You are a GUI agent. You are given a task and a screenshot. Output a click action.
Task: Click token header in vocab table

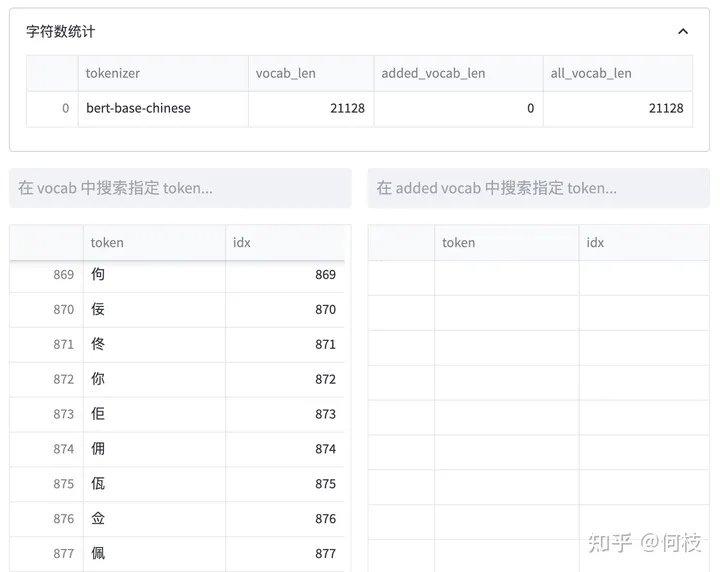[154, 242]
